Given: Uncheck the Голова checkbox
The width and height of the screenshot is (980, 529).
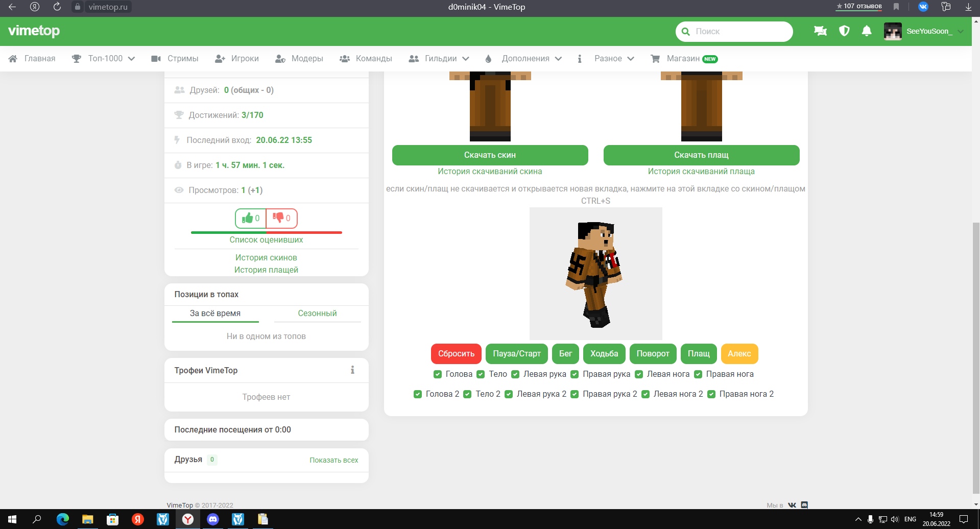Looking at the screenshot, I should [438, 374].
